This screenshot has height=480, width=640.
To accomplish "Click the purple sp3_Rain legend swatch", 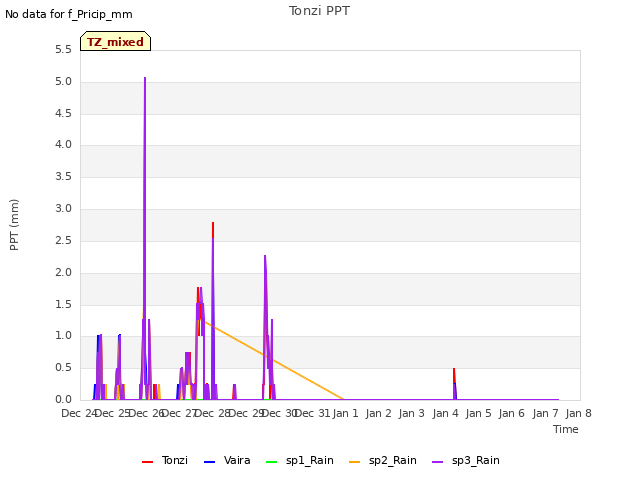I will tap(438, 462).
